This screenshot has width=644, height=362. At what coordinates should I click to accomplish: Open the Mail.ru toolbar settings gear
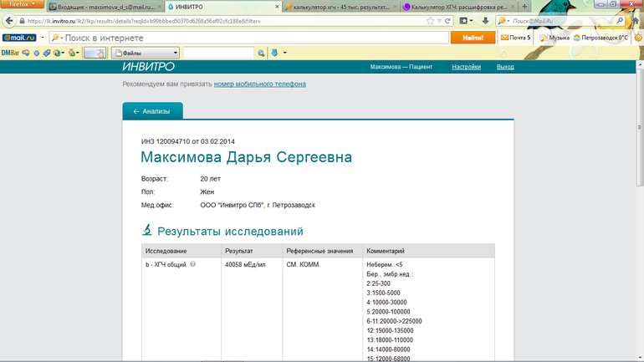point(639,38)
